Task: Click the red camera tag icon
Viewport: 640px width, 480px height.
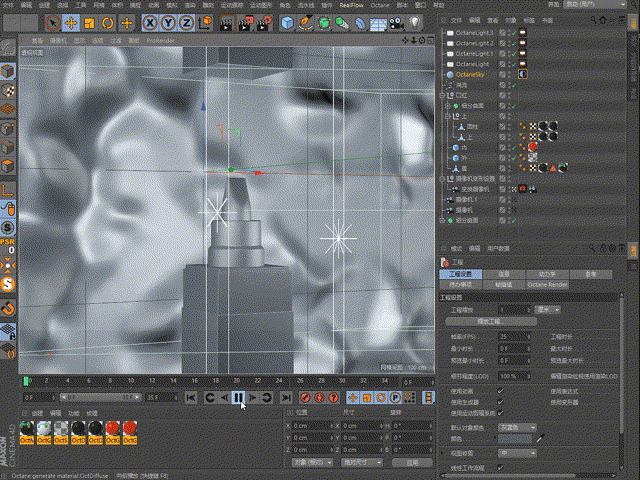Action: [523, 189]
